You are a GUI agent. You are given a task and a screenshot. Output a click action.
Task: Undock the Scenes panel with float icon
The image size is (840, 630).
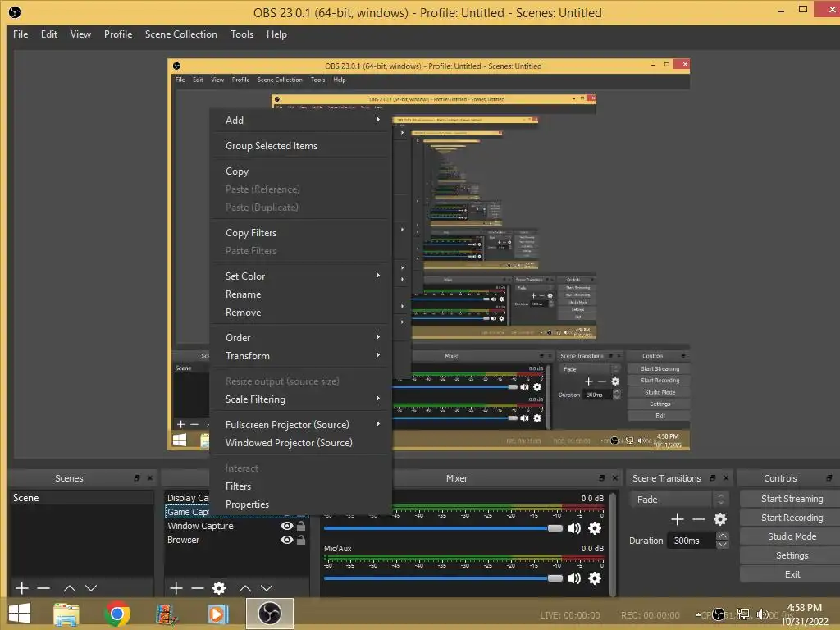tap(137, 478)
